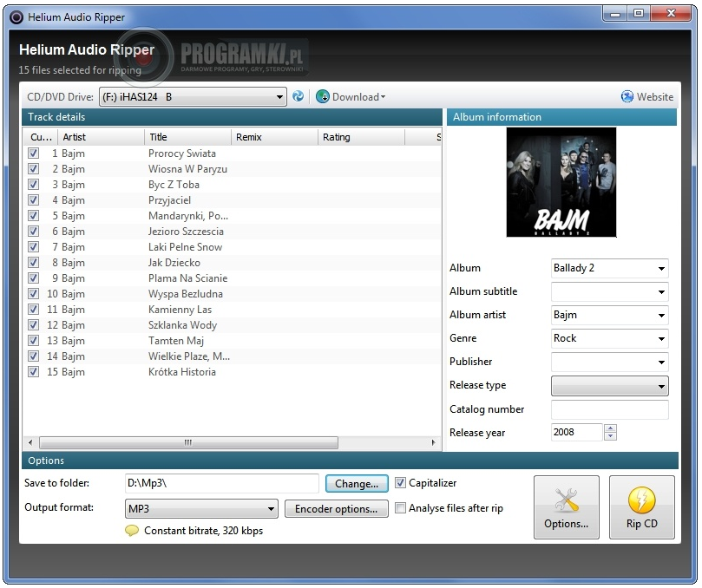The width and height of the screenshot is (702, 588).
Task: Close the Helium Audio Ripper window
Action: click(671, 14)
